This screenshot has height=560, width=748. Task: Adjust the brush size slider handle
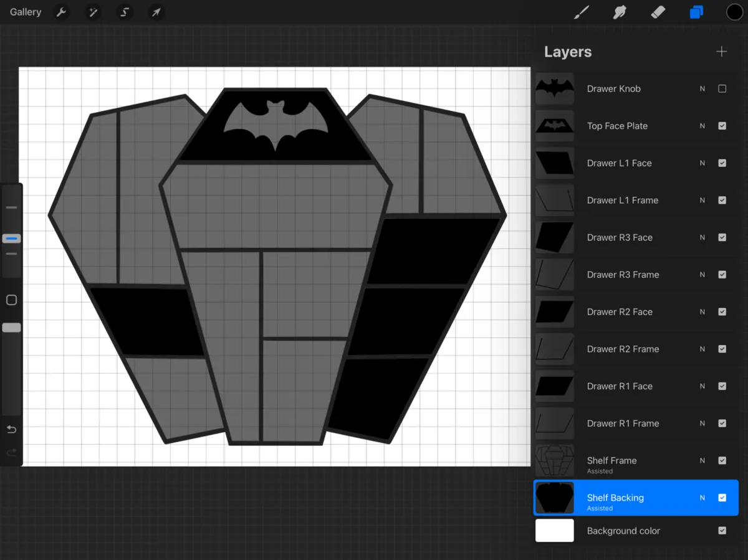coord(11,239)
